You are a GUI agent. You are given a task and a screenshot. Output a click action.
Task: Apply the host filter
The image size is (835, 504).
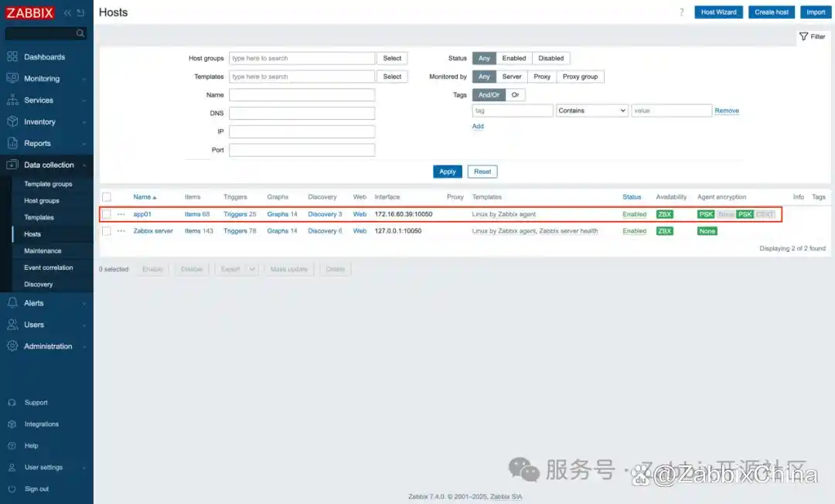tap(448, 172)
